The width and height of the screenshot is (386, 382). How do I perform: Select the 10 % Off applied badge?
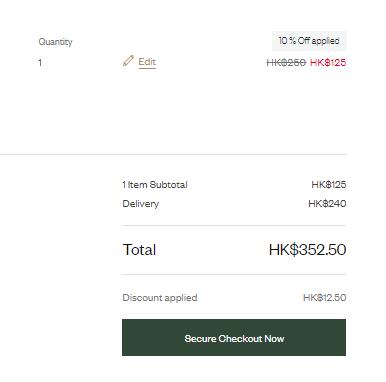tap(309, 41)
